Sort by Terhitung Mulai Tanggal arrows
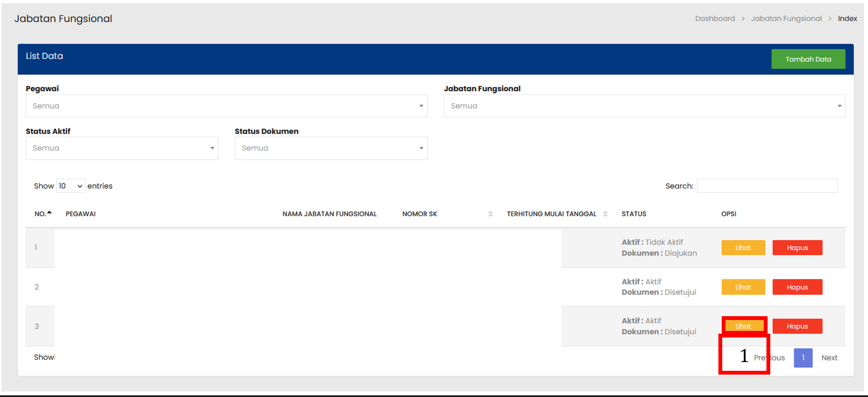 click(605, 214)
